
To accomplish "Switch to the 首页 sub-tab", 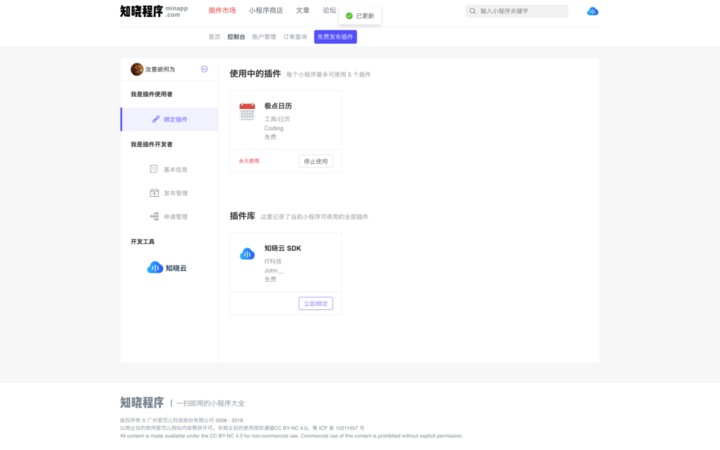I will point(214,37).
